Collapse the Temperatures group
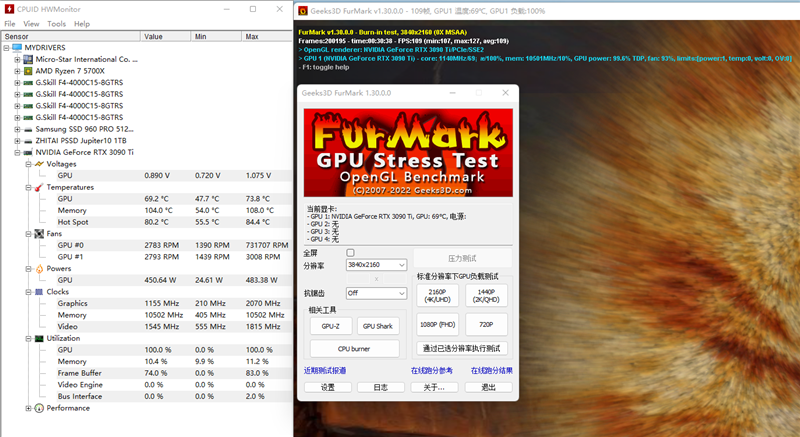The height and width of the screenshot is (437, 800). (x=29, y=188)
